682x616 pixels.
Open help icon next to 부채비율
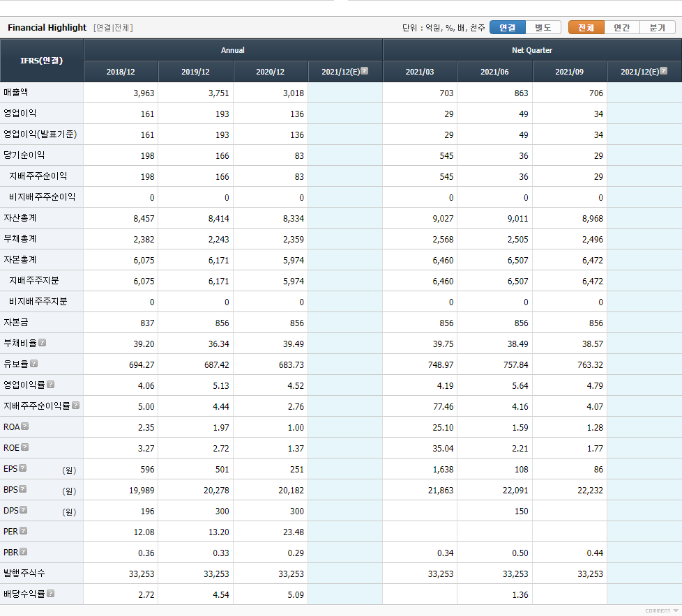43,343
